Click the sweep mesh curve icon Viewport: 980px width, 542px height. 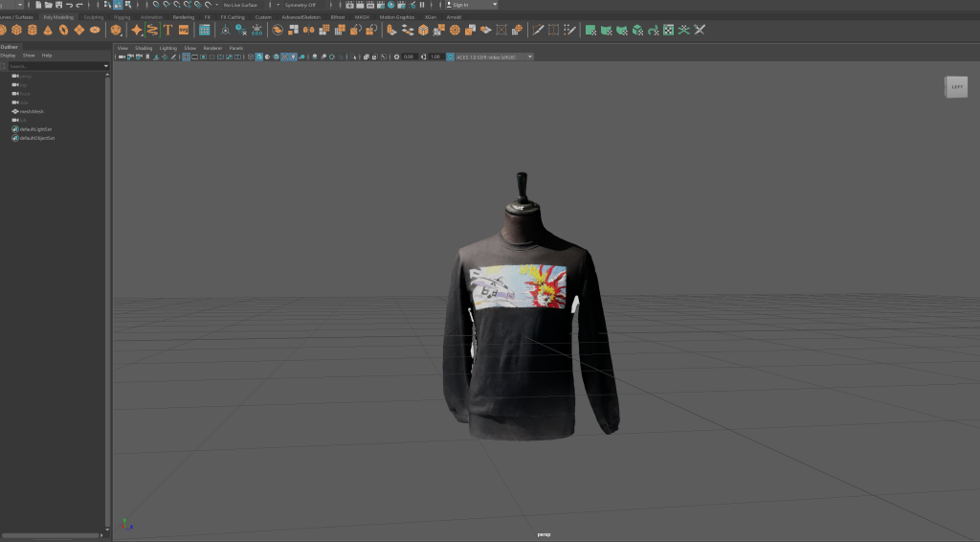pyautogui.click(x=152, y=30)
